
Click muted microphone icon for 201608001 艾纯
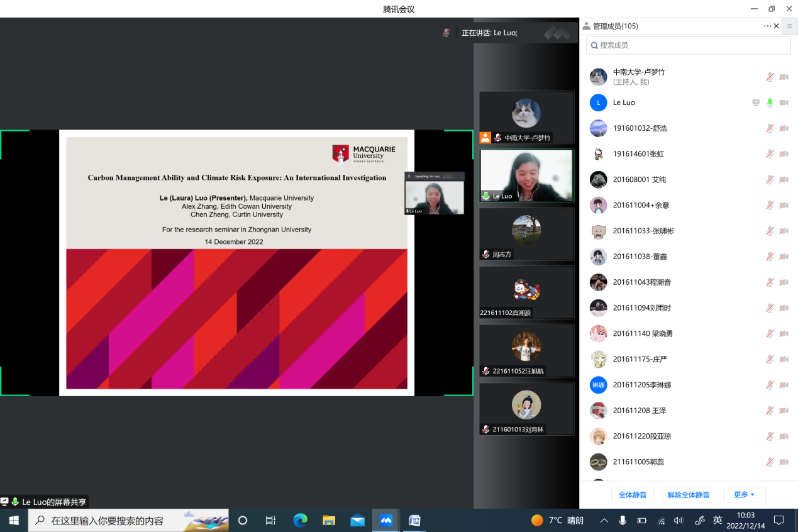[x=769, y=180]
